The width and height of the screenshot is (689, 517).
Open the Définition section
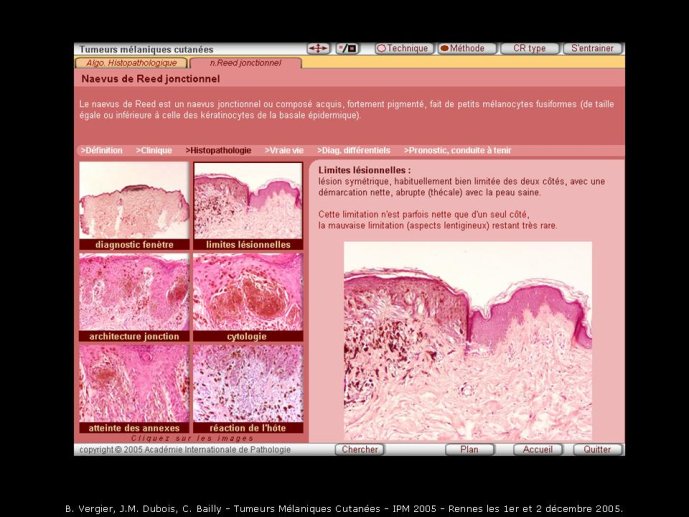[x=102, y=150]
